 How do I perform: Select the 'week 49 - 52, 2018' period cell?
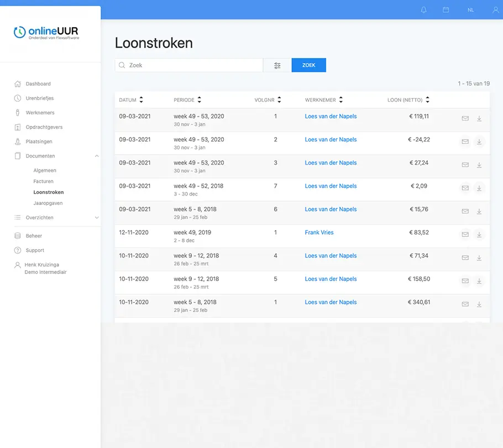(198, 189)
